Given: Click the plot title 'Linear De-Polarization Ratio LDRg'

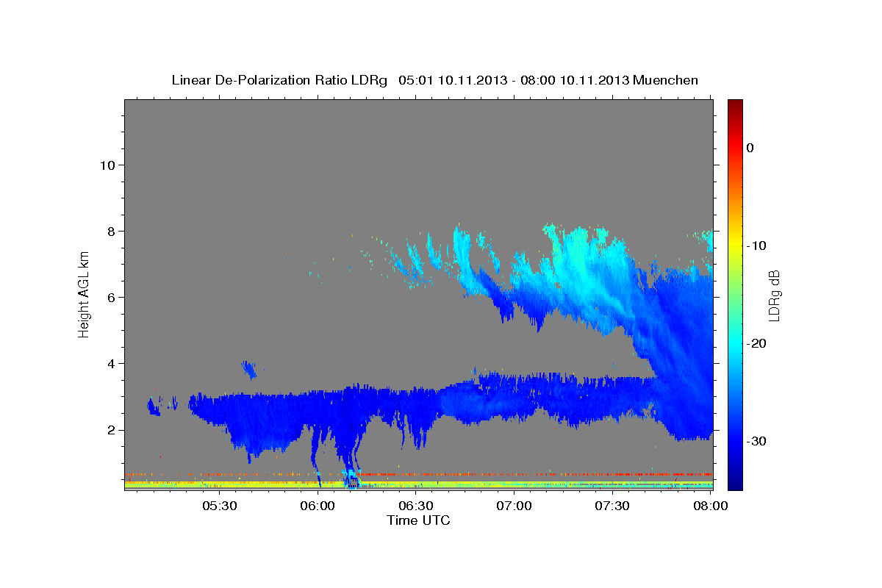Looking at the screenshot, I should (279, 80).
